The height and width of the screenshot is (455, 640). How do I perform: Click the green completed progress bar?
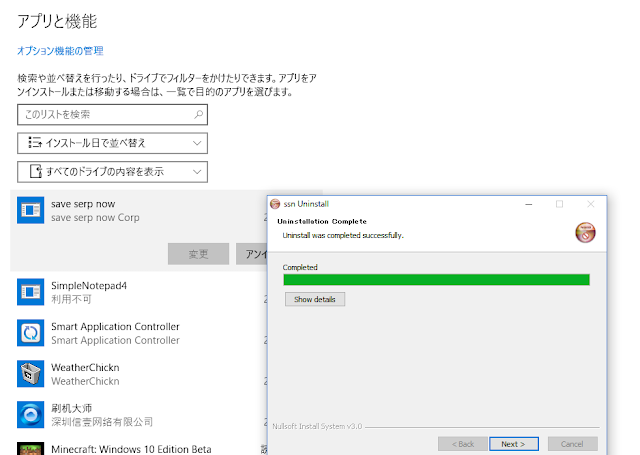click(x=436, y=280)
